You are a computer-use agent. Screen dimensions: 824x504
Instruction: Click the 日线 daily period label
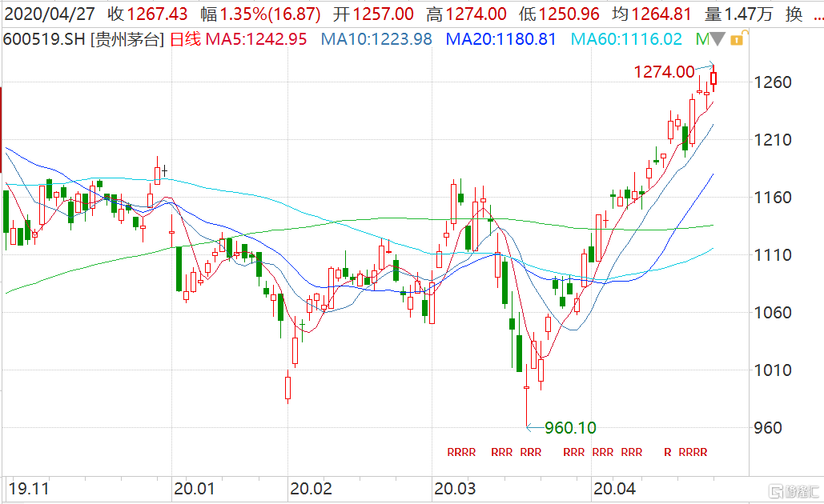point(186,39)
